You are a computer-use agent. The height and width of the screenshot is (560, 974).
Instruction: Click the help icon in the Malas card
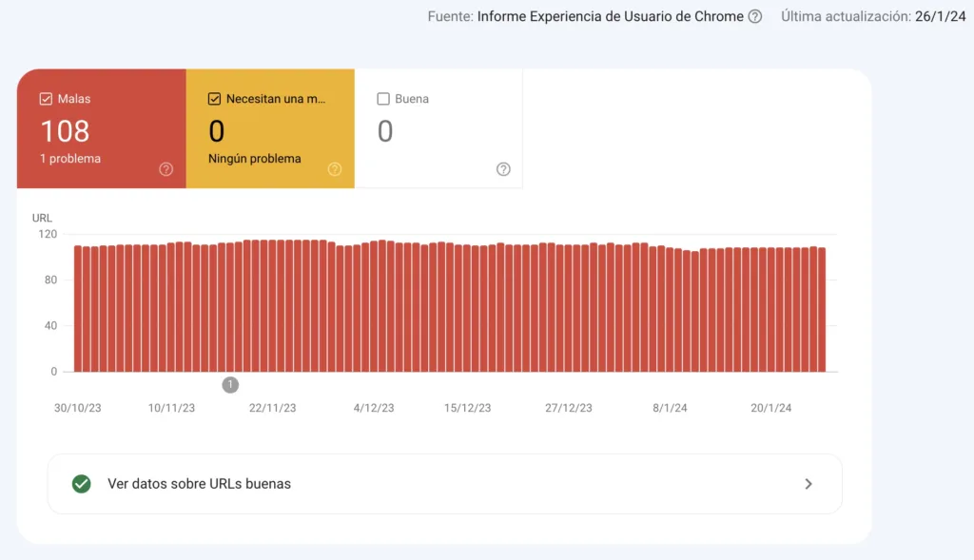click(166, 169)
